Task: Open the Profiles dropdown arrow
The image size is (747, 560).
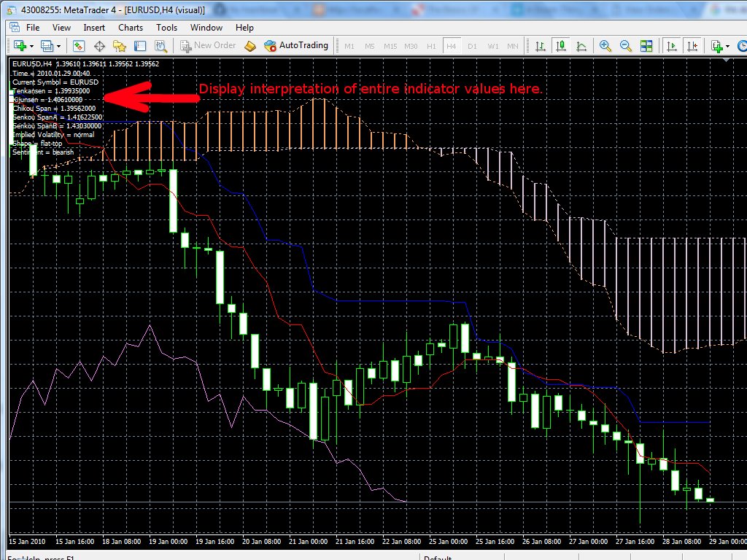Action: (58, 45)
